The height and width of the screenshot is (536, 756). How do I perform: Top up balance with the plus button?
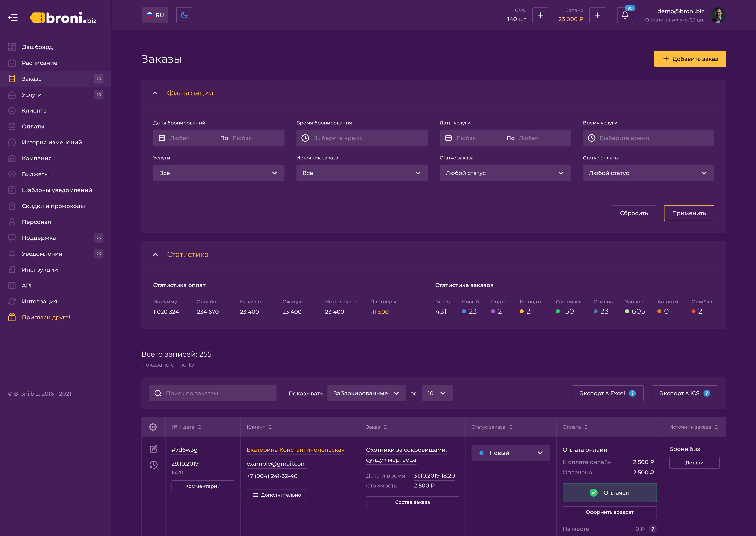597,15
